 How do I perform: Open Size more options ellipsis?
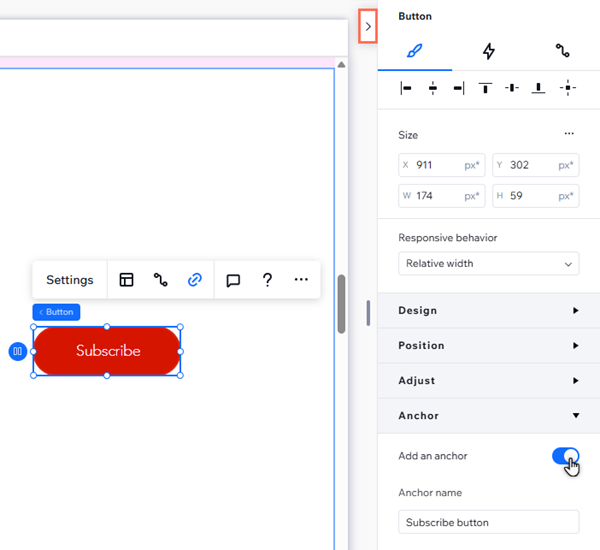tap(569, 134)
